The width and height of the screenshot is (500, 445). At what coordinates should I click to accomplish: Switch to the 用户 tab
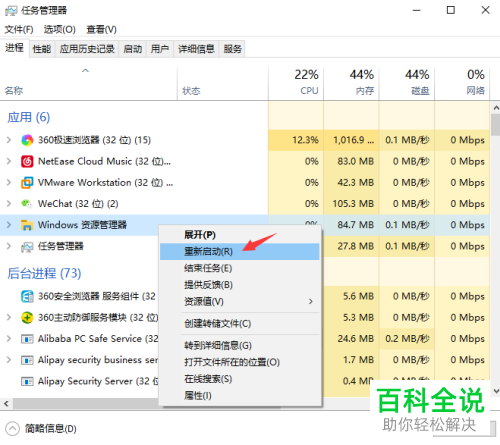click(x=160, y=49)
